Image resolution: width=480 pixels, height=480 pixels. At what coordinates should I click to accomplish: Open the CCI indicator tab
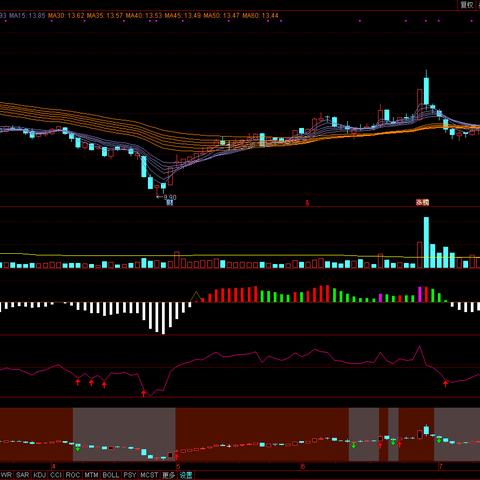56,475
